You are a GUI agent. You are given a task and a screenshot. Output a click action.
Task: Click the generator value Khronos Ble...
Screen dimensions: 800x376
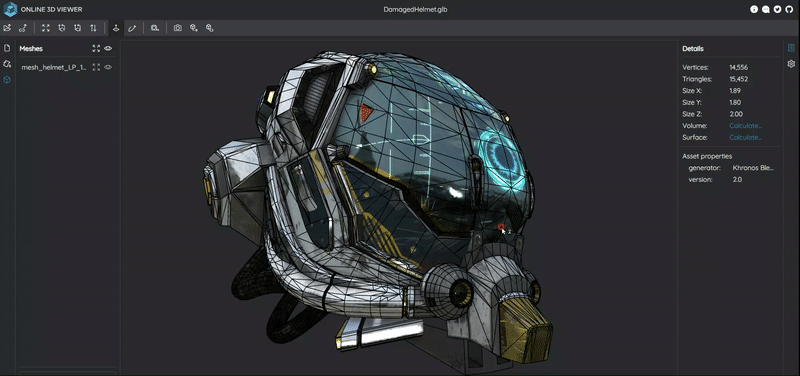click(753, 168)
